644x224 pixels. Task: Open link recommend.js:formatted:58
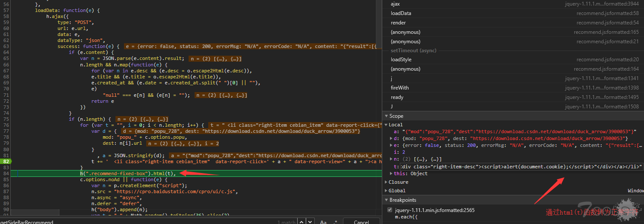tap(608, 13)
